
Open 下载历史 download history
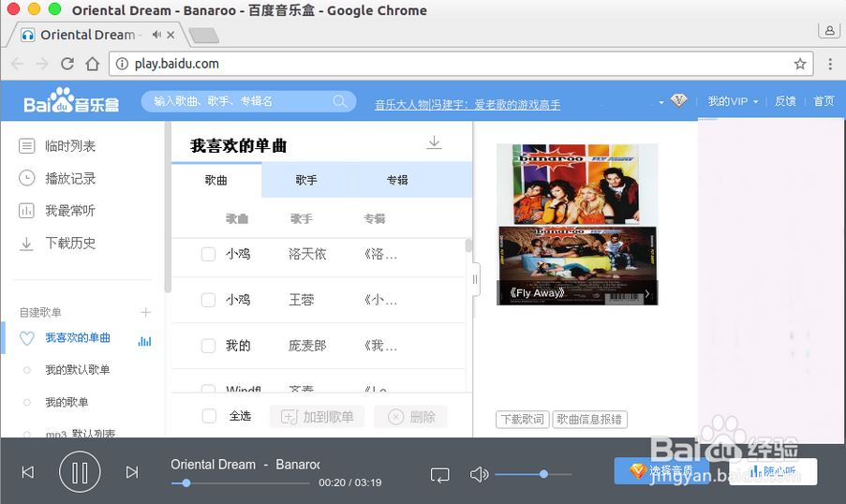click(56, 243)
